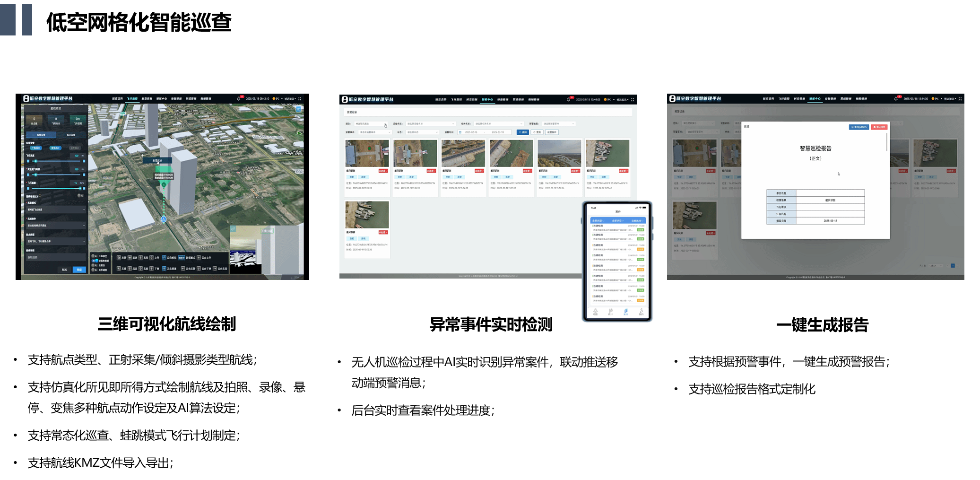Switch the 3D map to 2D view icon
The height and width of the screenshot is (480, 980).
pos(298,109)
